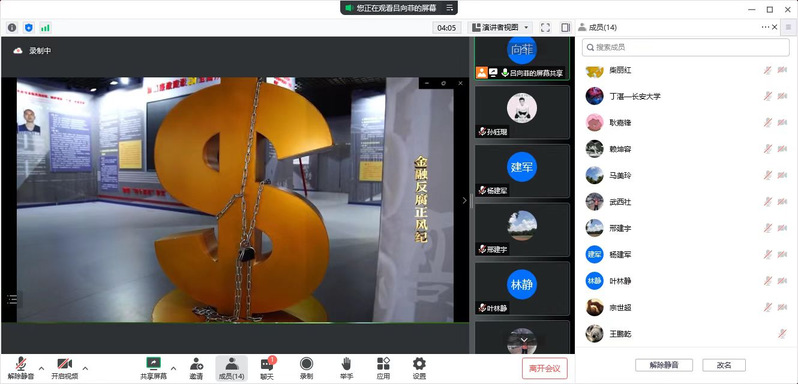Open 设置 settings gear
798x384 pixels.
point(419,368)
